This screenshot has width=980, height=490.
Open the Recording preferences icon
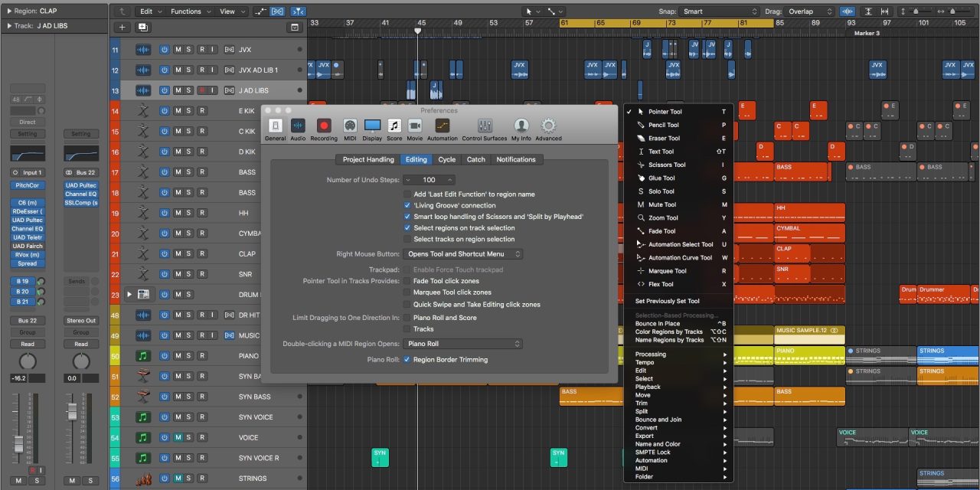tap(323, 127)
